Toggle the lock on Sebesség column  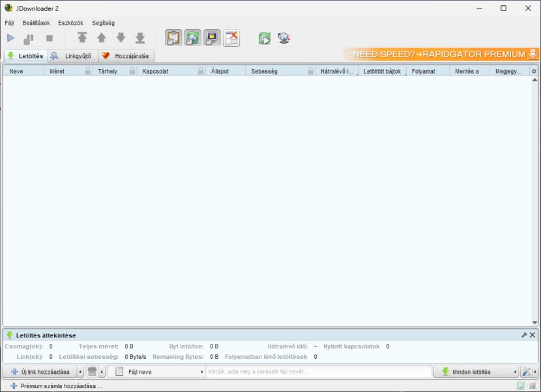click(x=310, y=71)
